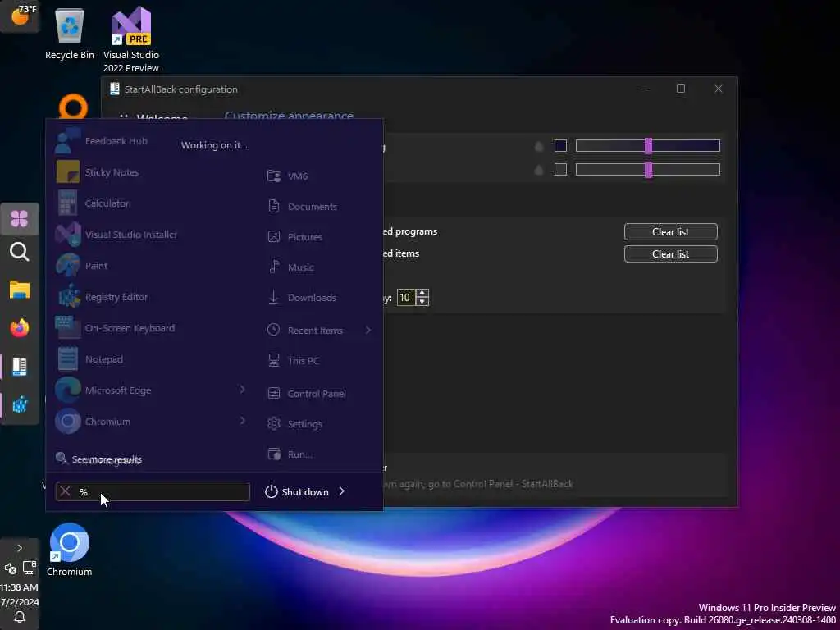Adjust the upper opacity slider handle
This screenshot has height=630, width=840.
[x=648, y=145]
